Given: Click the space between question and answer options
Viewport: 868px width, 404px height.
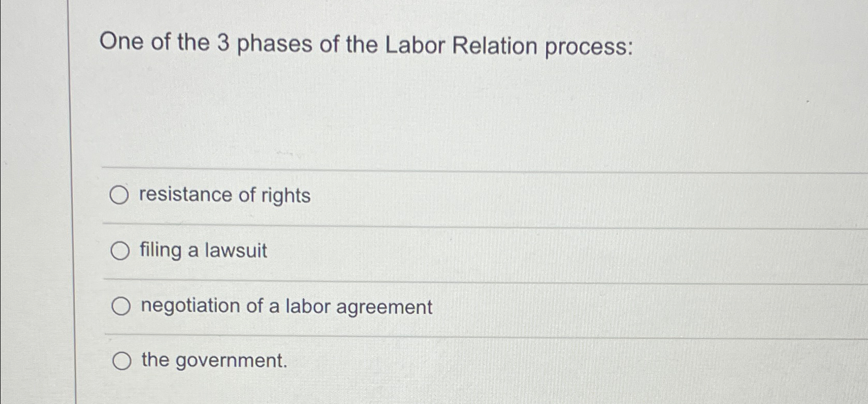Looking at the screenshot, I should tap(361, 129).
